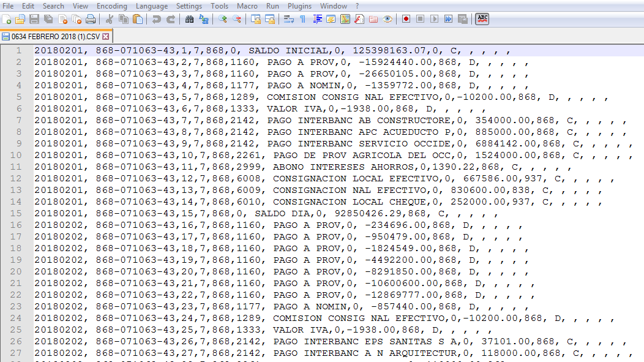Run macro multiple times icon
This screenshot has width=644, height=362.
(448, 19)
